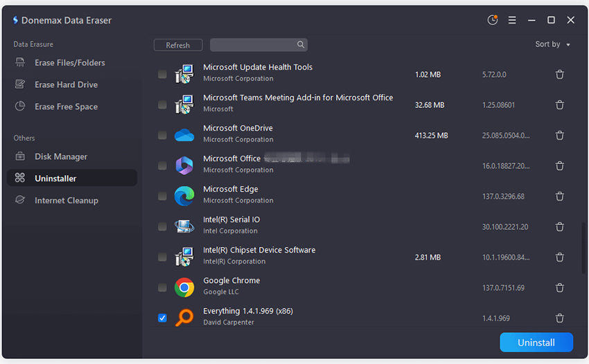
Task: Check the Microsoft Update Health Tools checkbox
Action: point(162,74)
